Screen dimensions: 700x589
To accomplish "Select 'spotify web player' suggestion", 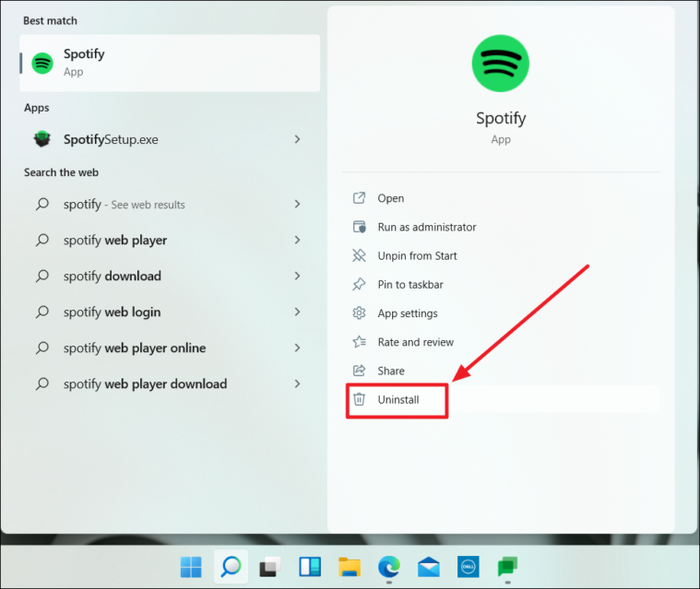I will (170, 240).
